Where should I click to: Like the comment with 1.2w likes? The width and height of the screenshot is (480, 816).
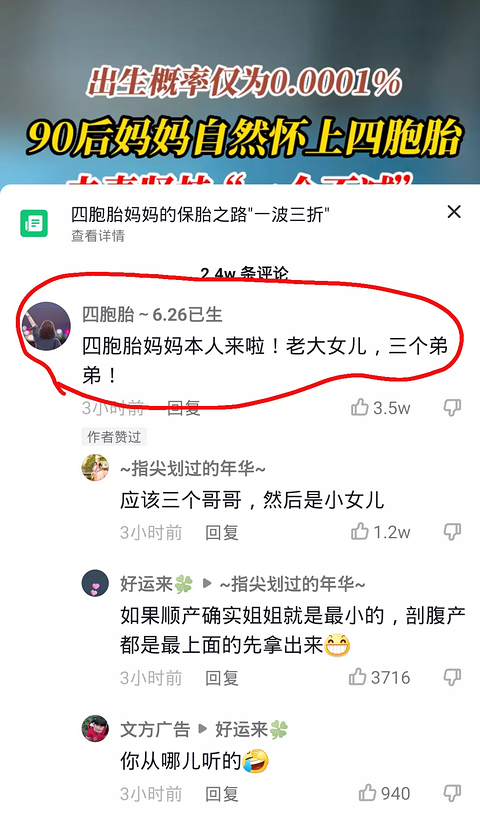360,532
